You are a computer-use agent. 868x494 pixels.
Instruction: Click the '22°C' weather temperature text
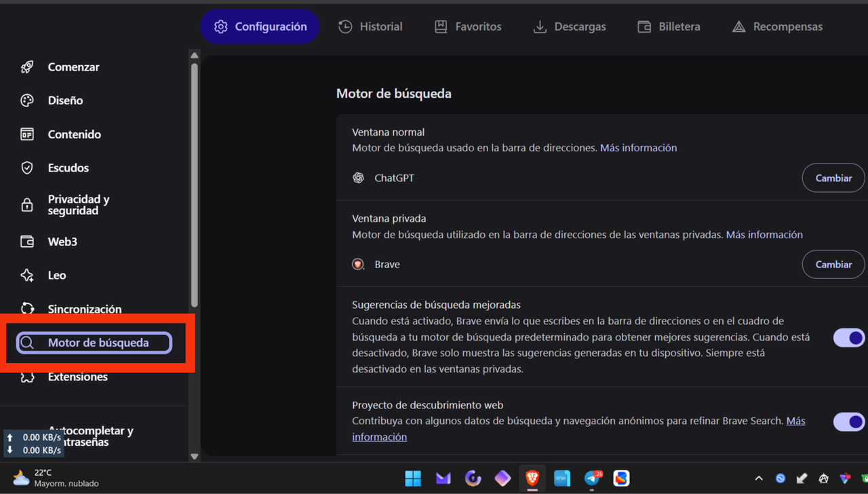43,472
